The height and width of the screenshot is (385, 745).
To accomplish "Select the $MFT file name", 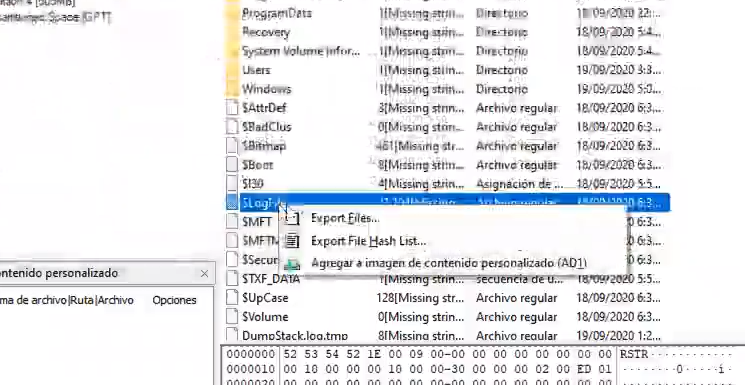I will [x=257, y=222].
